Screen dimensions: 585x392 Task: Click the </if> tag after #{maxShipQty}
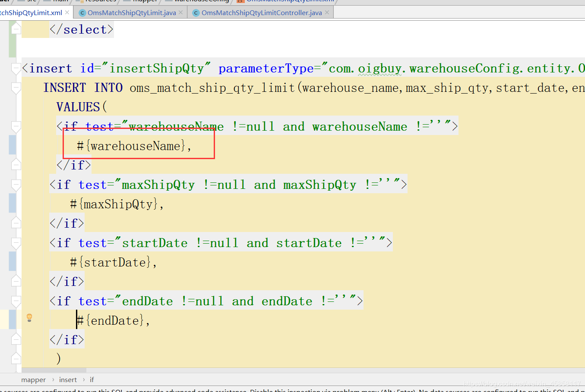tap(67, 223)
